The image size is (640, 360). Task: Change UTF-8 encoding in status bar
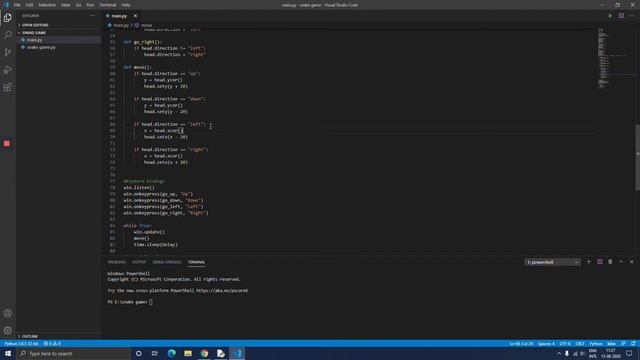tap(565, 344)
